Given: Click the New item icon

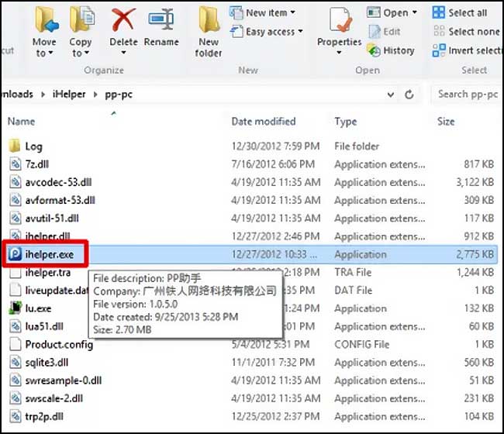Looking at the screenshot, I should [x=236, y=12].
